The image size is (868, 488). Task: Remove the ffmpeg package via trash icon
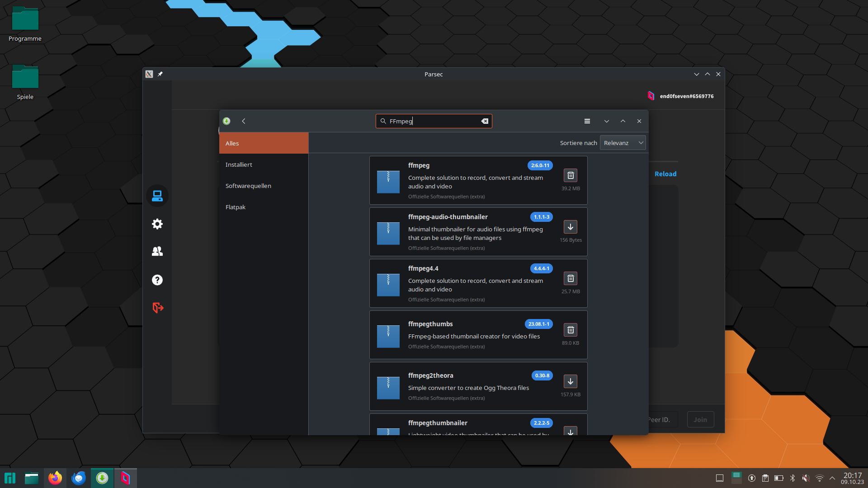tap(571, 175)
